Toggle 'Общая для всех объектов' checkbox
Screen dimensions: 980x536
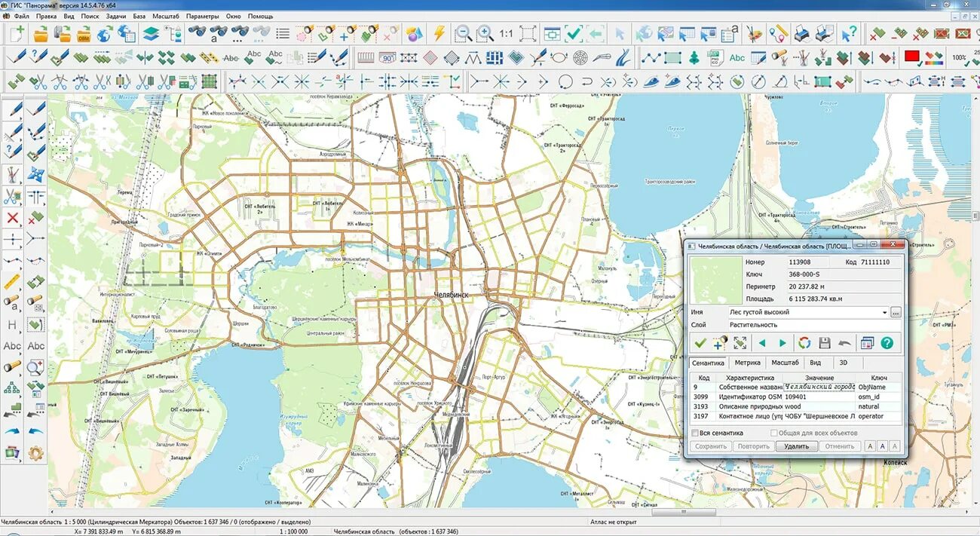[x=773, y=433]
